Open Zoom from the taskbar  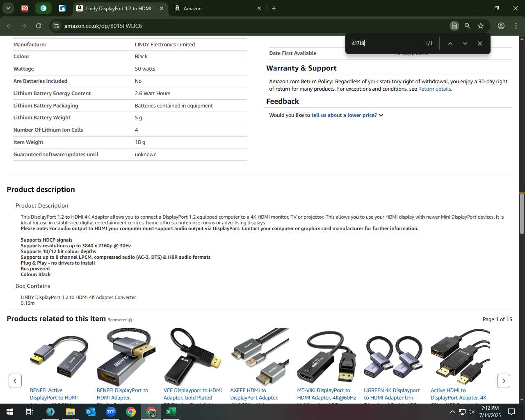click(111, 412)
